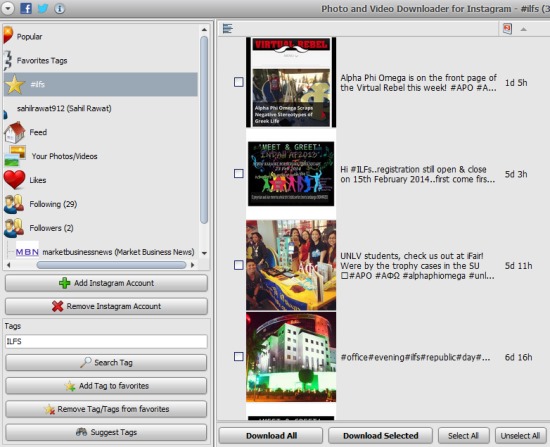Click the Suggest Tags button
The width and height of the screenshot is (550, 447).
tap(106, 432)
